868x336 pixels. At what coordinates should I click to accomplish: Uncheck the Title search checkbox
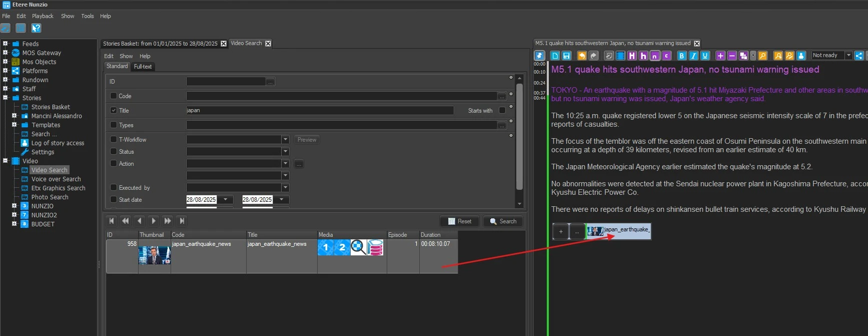click(114, 110)
